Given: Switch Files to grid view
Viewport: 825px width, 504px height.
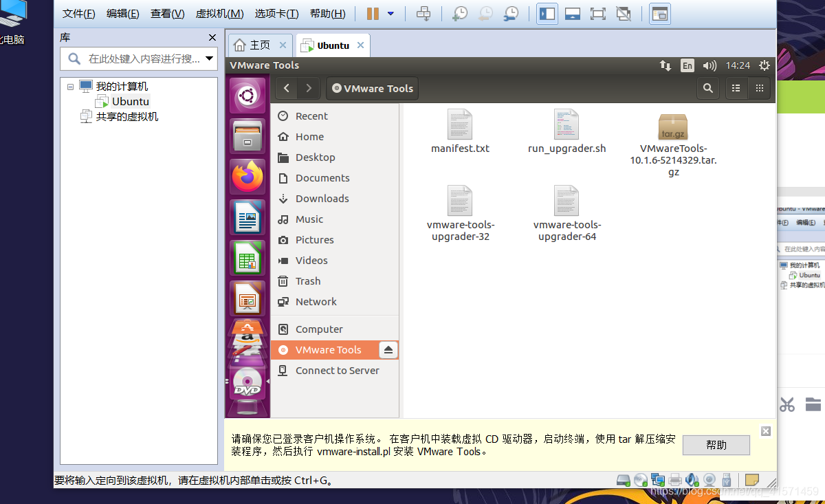Looking at the screenshot, I should click(760, 88).
